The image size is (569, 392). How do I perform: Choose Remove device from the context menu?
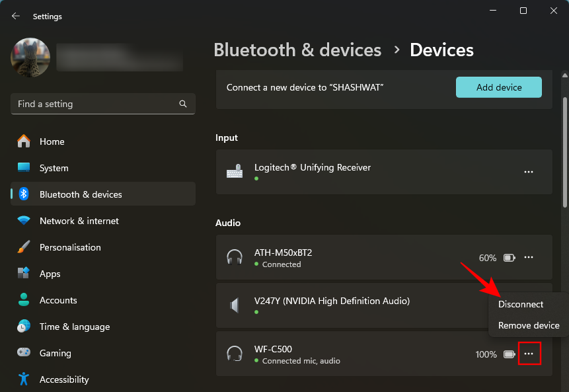tap(529, 325)
